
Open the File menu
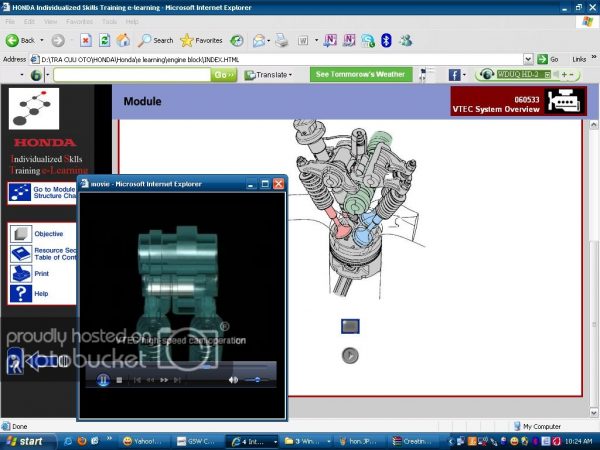(x=10, y=21)
